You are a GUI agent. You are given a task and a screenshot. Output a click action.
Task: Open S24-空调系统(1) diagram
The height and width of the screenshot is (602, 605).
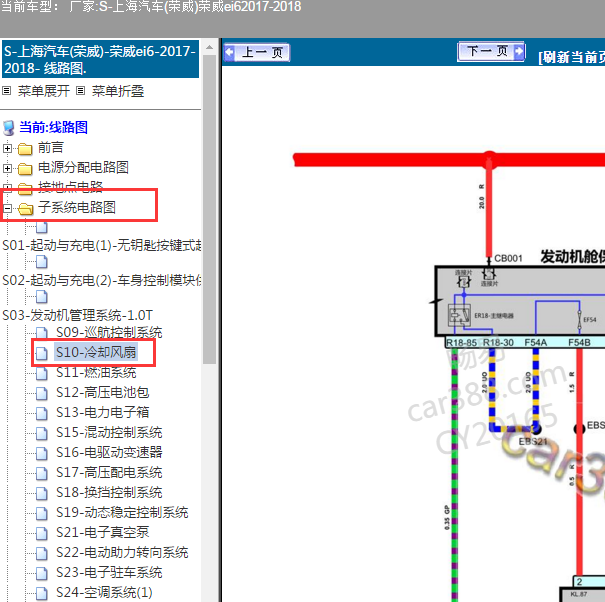(x=104, y=593)
